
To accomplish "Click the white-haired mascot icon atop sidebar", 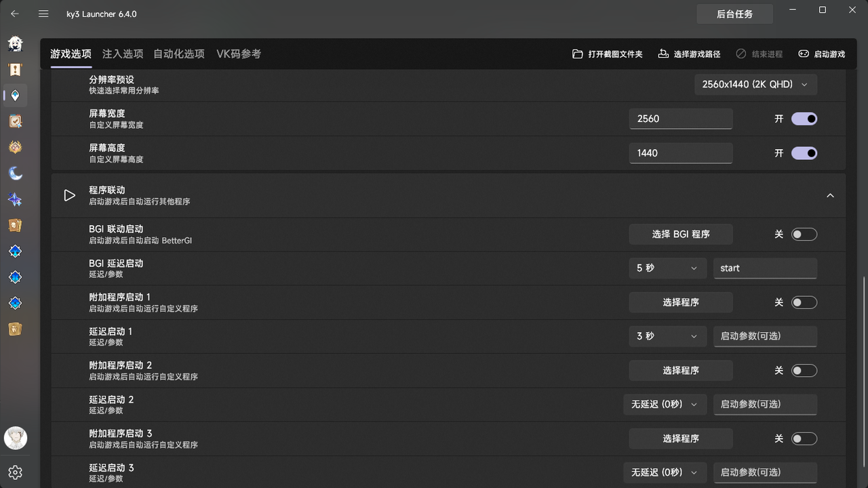I will point(15,43).
